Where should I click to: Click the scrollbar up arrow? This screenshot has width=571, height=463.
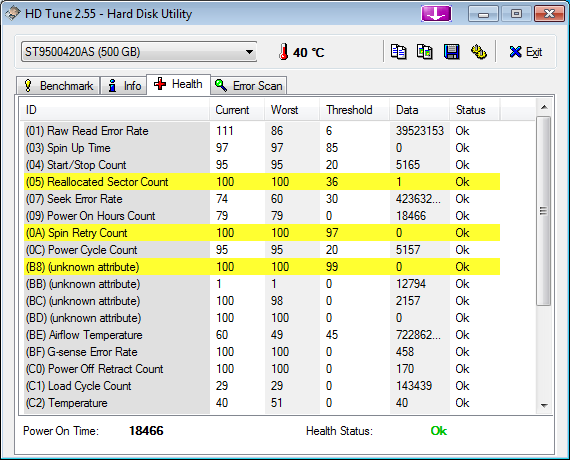tap(544, 107)
